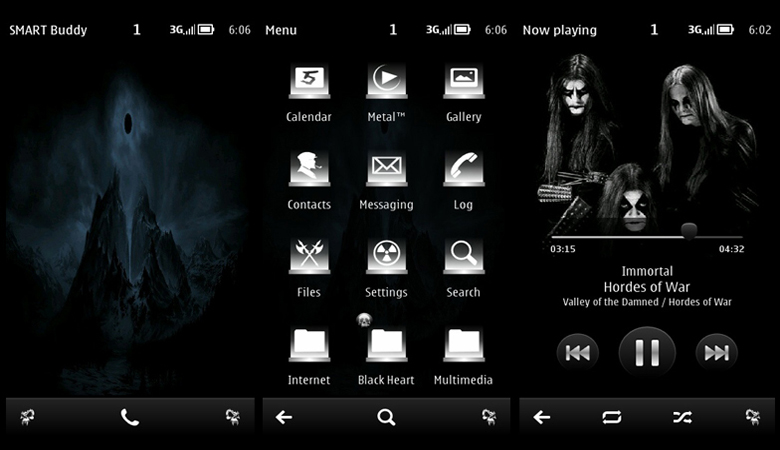Tap 3G signal indicator on Menu status bar
Screen dimensions: 780x450
(439, 30)
